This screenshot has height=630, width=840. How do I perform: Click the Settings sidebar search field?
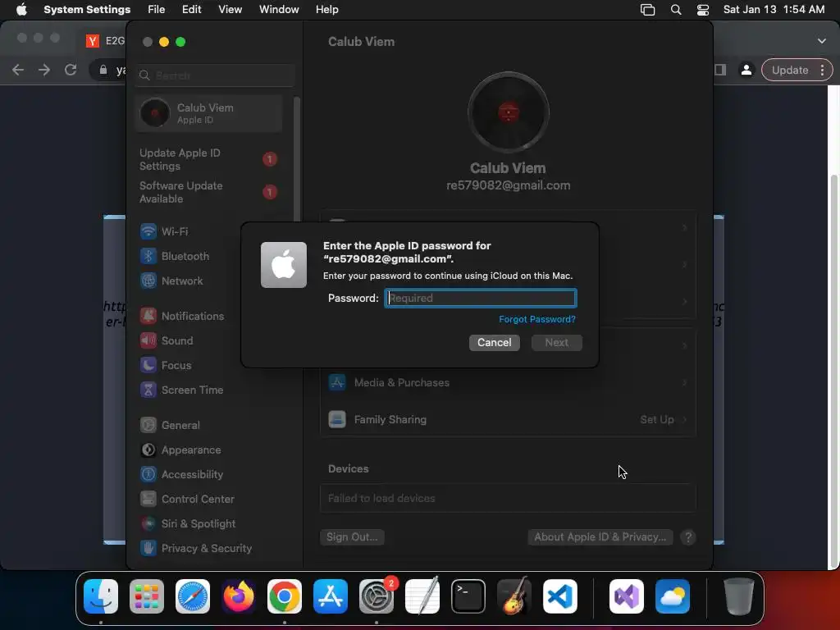tap(215, 75)
